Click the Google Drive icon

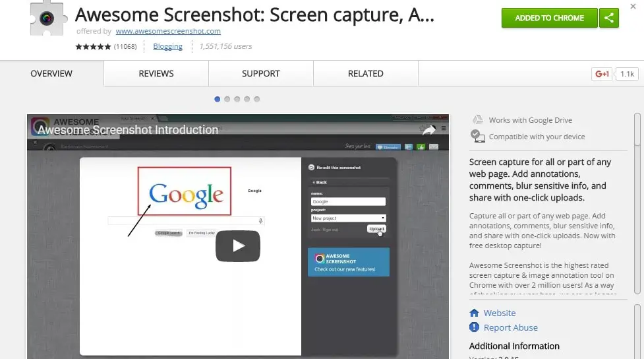[477, 119]
